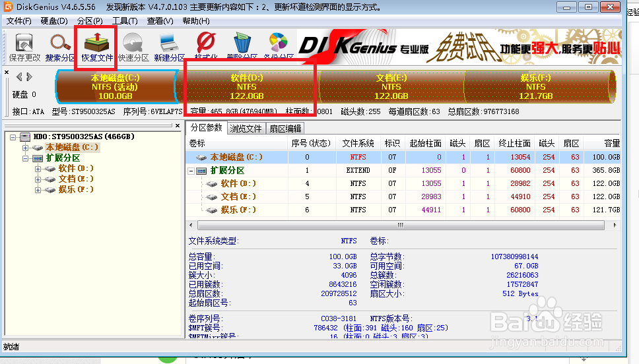639x364 pixels.
Task: Switch to the 浏览文件 tab
Action: click(x=246, y=129)
